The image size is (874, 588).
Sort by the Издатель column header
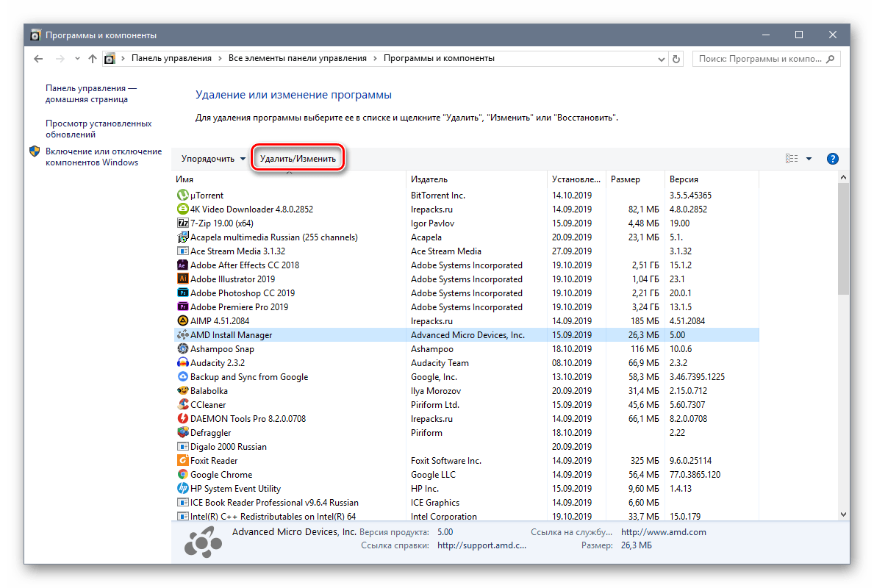tap(476, 179)
